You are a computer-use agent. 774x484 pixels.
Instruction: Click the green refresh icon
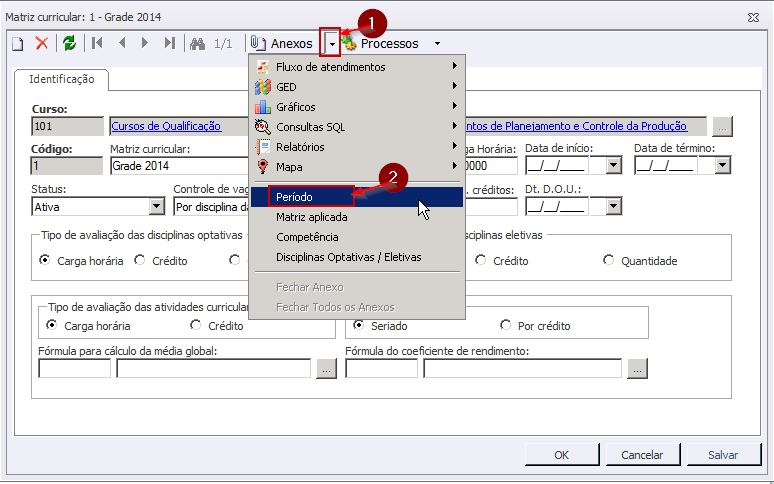click(x=69, y=43)
